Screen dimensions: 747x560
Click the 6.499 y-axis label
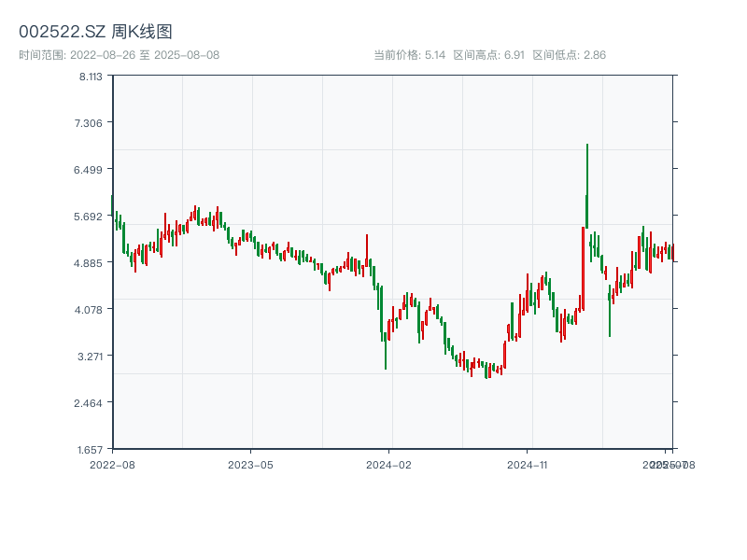point(91,170)
